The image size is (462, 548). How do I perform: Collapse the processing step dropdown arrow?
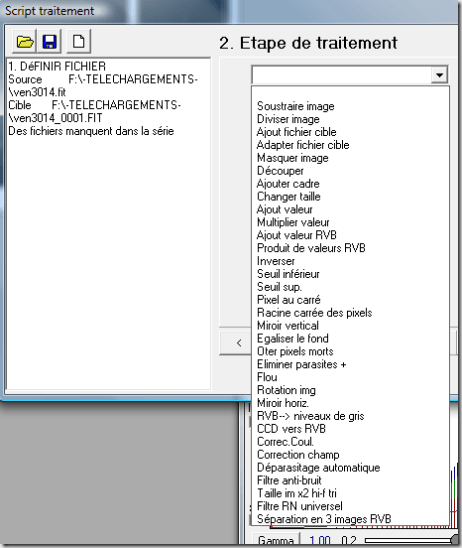[439, 74]
